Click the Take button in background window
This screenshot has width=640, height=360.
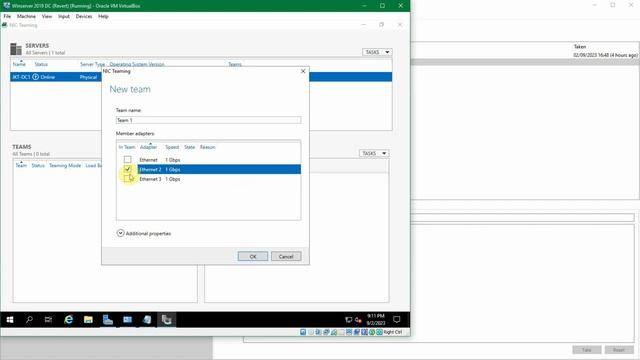click(x=587, y=350)
